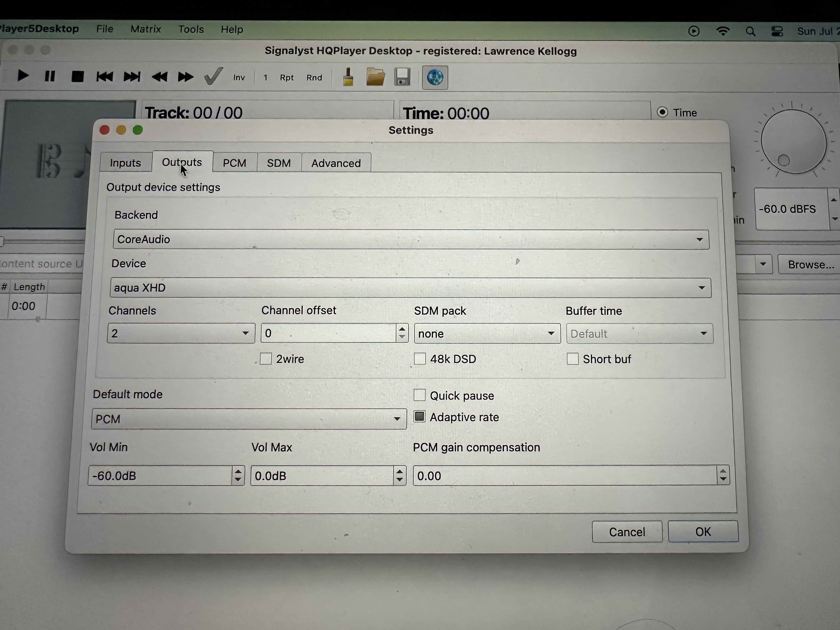Enable the Quick pause checkbox
Viewport: 840px width, 630px height.
coord(419,395)
